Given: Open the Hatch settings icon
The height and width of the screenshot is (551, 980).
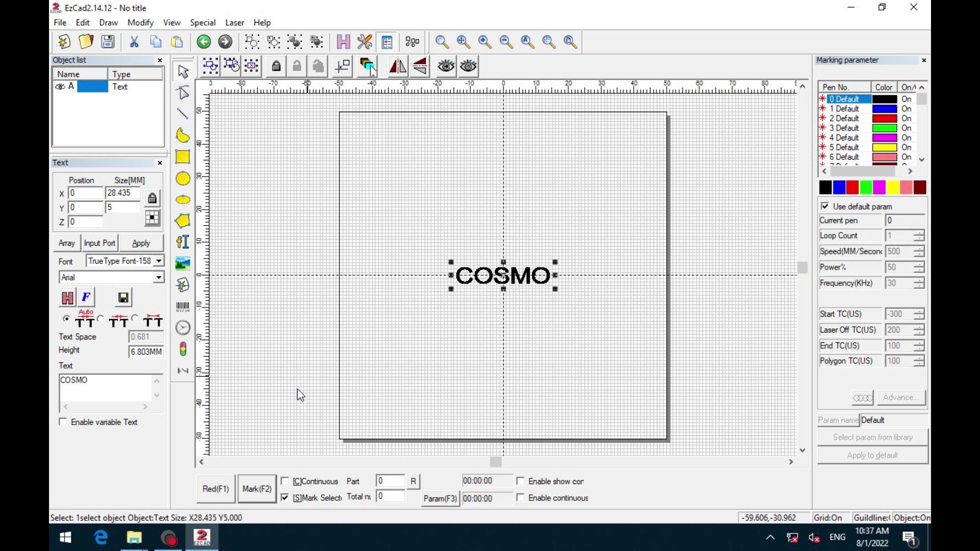Looking at the screenshot, I should point(343,42).
